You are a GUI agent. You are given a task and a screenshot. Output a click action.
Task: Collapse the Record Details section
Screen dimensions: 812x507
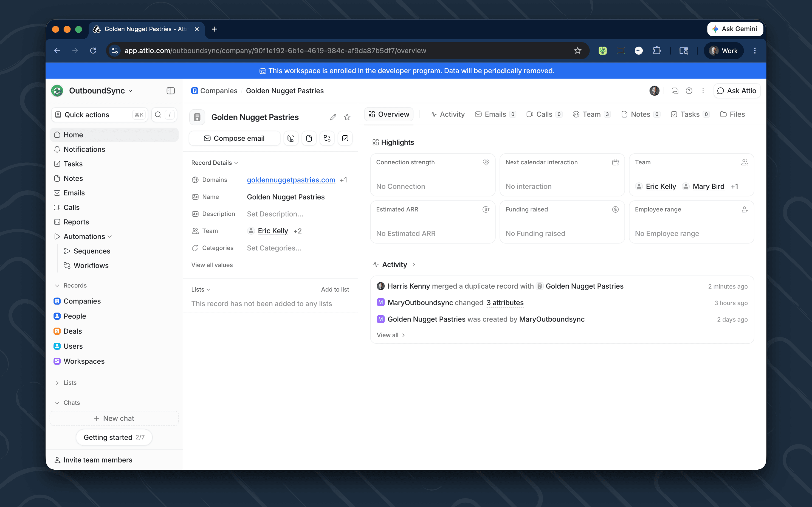215,163
